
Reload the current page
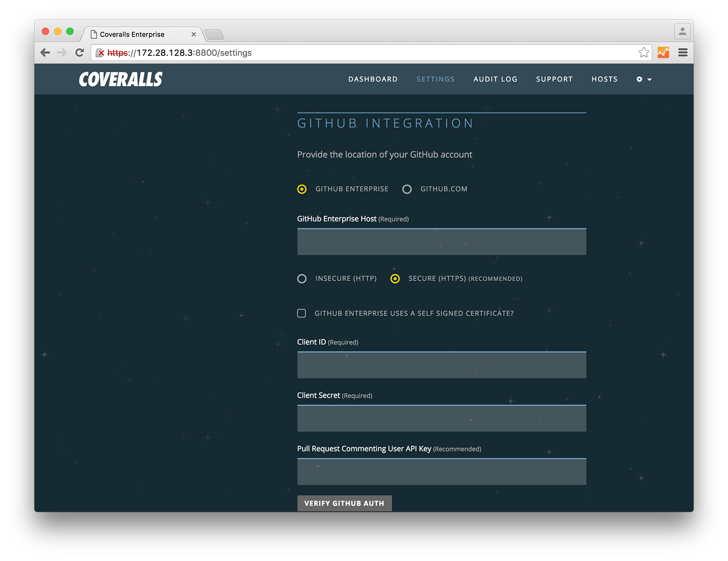(x=80, y=52)
